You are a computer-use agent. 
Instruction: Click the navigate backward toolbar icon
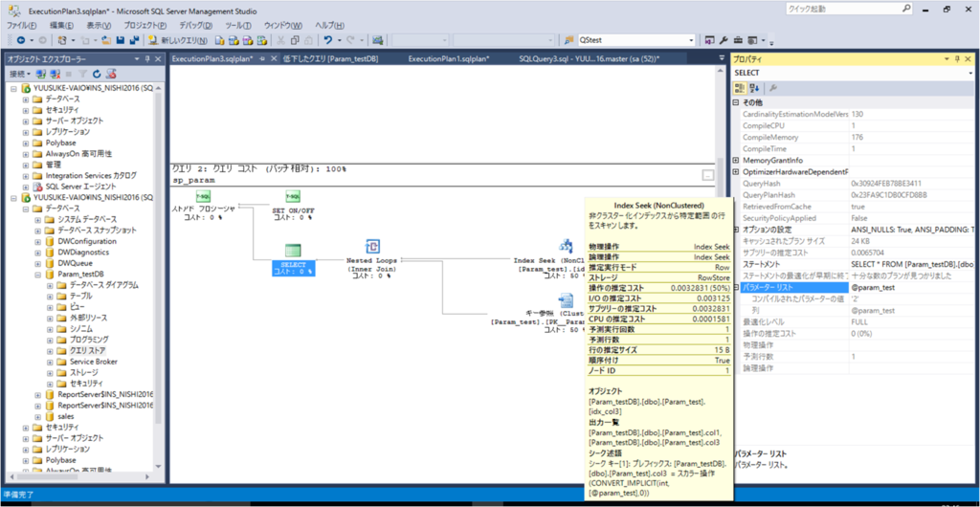(x=21, y=40)
